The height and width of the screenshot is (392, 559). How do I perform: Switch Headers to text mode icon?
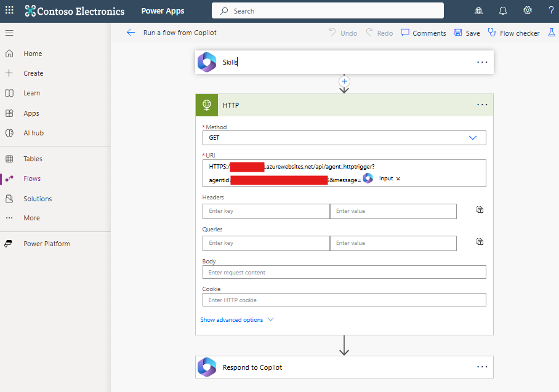[x=480, y=210]
